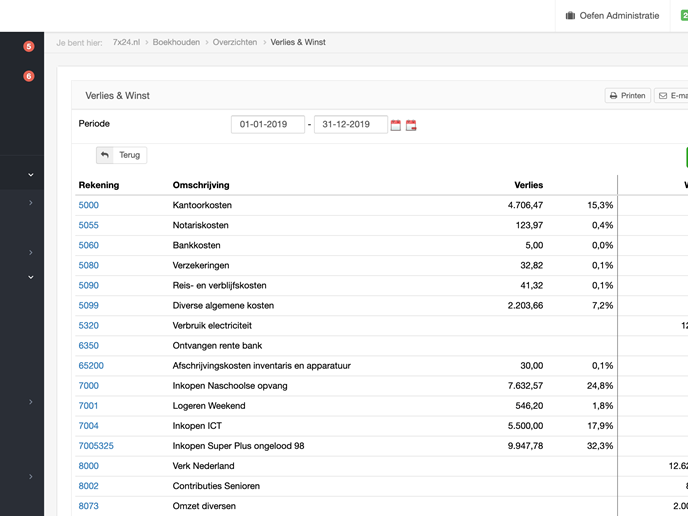The height and width of the screenshot is (516, 688).
Task: Click the 24,8% percentage value
Action: [600, 386]
